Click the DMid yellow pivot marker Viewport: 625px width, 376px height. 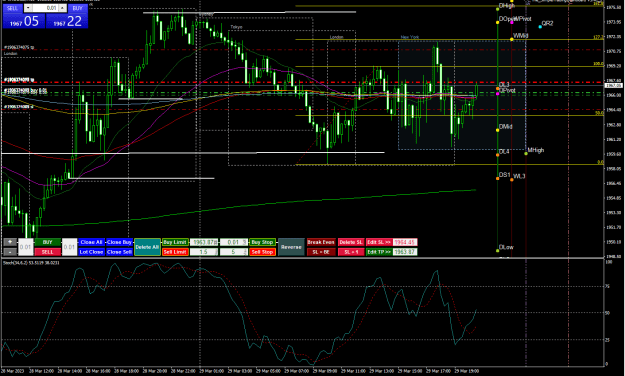point(498,130)
